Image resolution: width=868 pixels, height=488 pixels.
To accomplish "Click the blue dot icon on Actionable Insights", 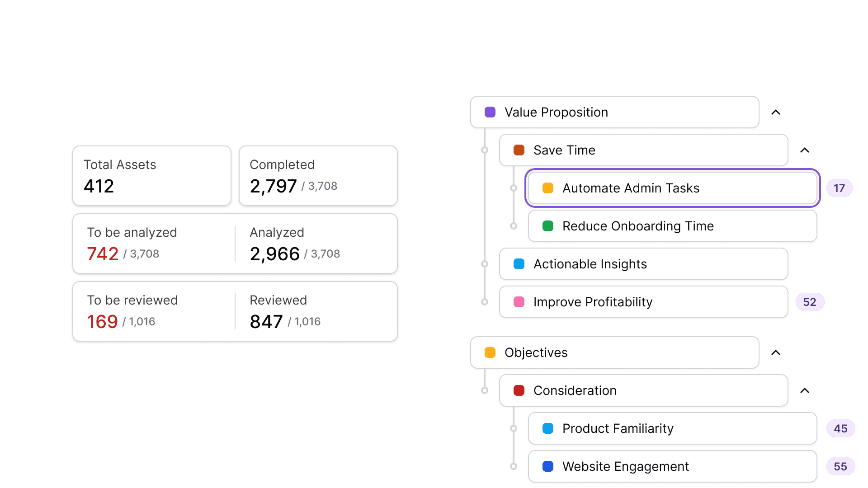I will 519,264.
